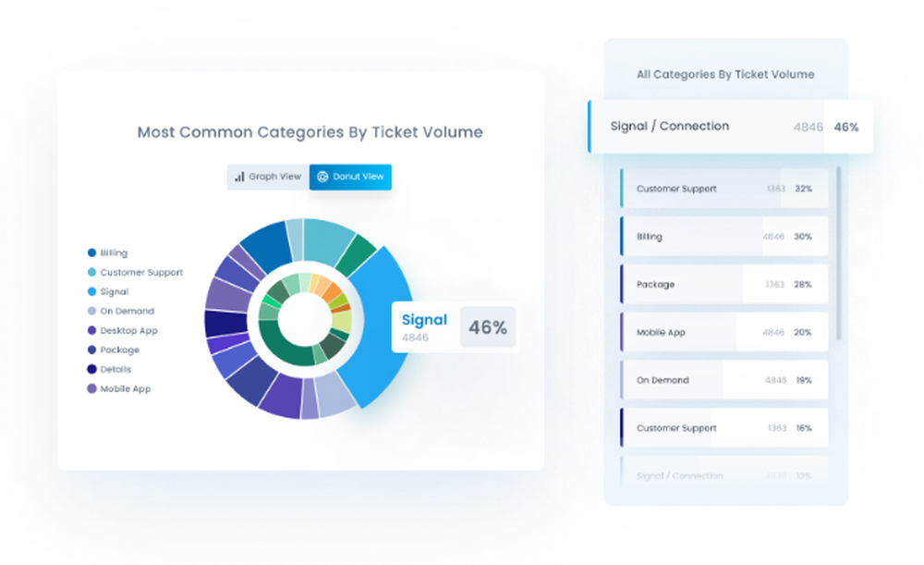Click the Customer Support legend dot
924x565 pixels.
coord(91,273)
